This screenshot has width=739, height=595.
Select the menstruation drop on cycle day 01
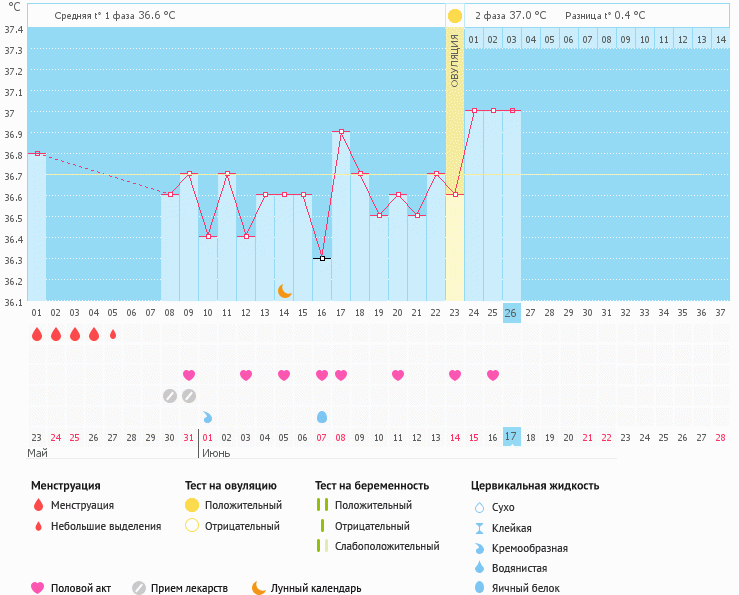pyautogui.click(x=37, y=334)
